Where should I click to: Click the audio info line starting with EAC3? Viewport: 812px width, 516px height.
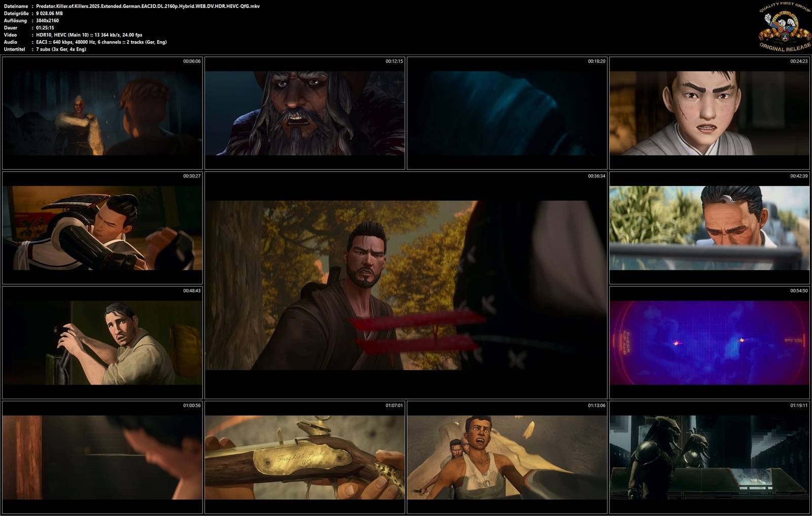point(101,42)
